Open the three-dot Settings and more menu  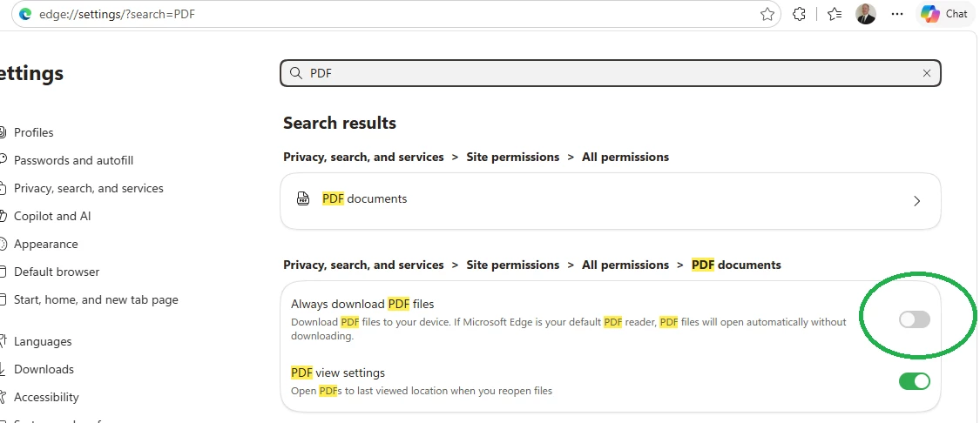pos(897,14)
